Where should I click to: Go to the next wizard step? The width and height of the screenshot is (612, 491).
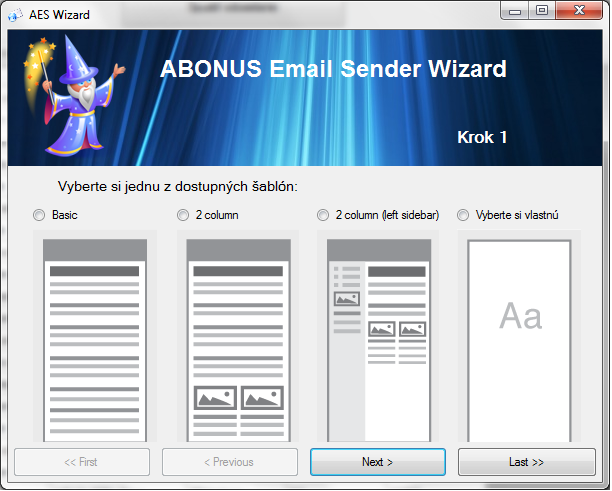click(378, 462)
